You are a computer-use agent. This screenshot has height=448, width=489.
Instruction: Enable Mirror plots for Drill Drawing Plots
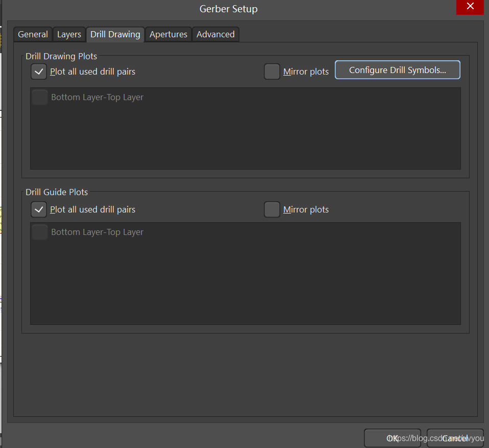coord(272,72)
